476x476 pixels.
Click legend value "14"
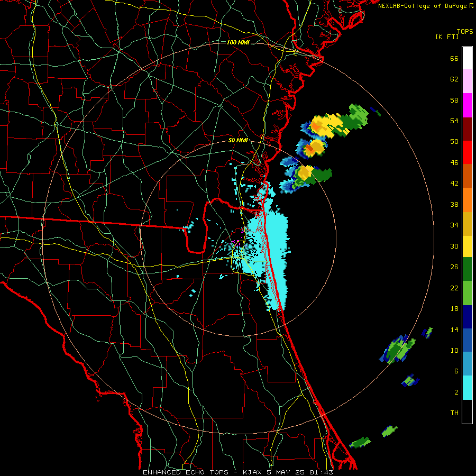[454, 329]
